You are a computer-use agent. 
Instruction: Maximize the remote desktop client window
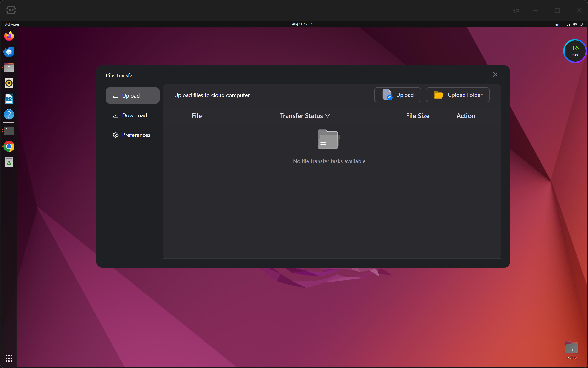coord(557,11)
